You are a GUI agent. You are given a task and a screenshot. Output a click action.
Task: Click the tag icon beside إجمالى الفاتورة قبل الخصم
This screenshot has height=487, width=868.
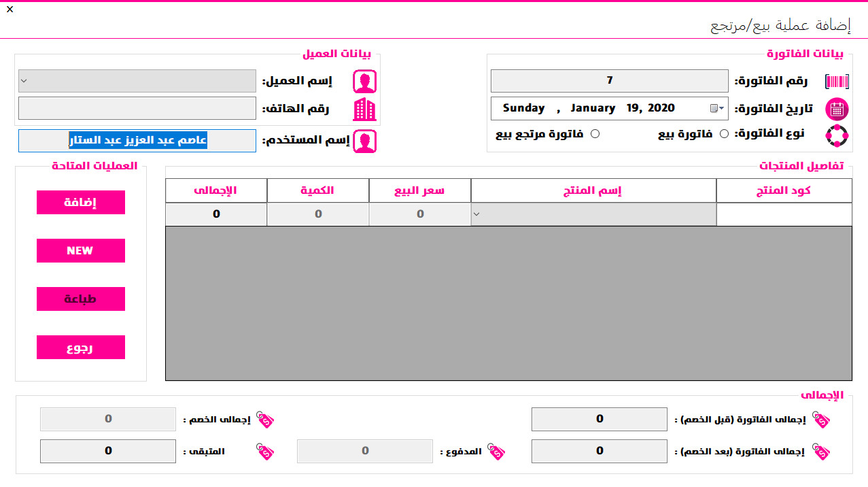(820, 420)
